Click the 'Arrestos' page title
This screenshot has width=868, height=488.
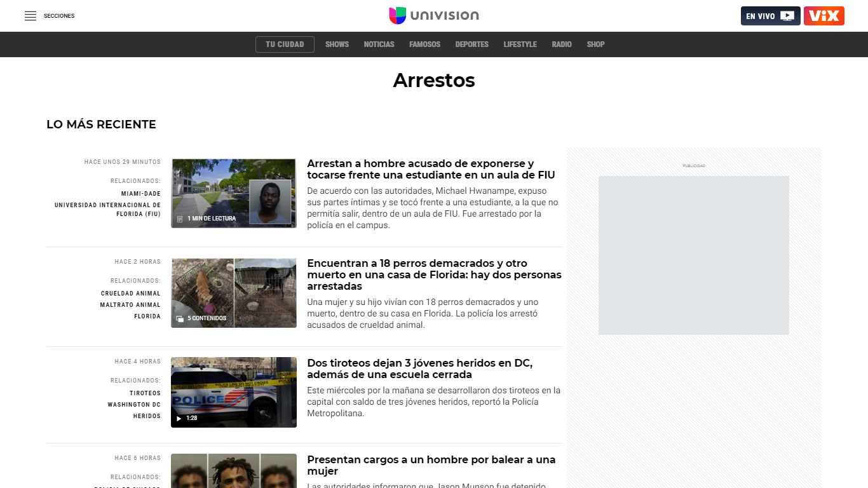[434, 80]
